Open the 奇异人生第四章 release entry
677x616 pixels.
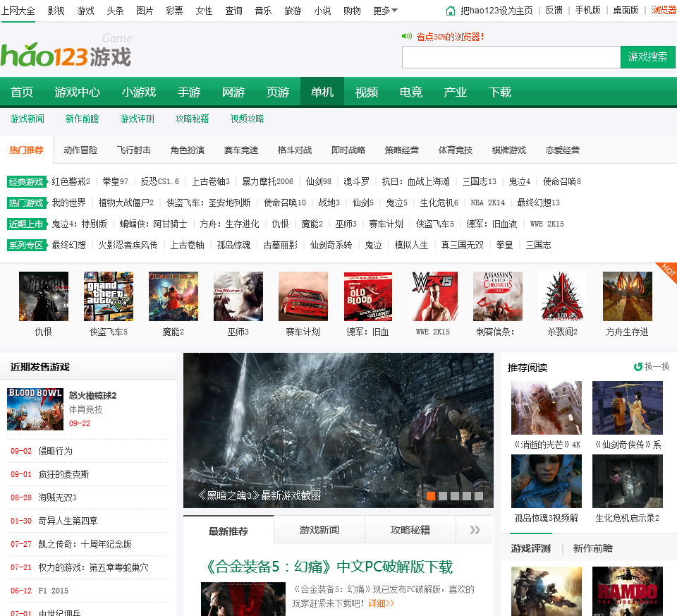tap(68, 521)
